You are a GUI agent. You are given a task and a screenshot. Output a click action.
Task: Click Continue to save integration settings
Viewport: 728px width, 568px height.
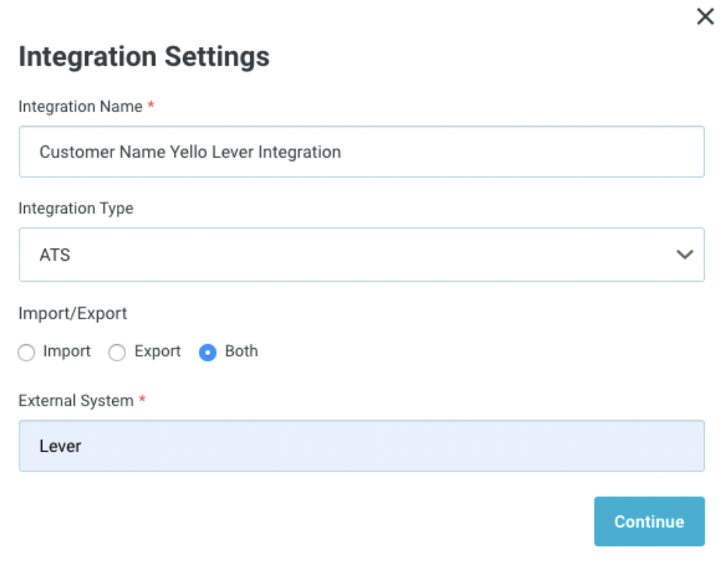649,521
